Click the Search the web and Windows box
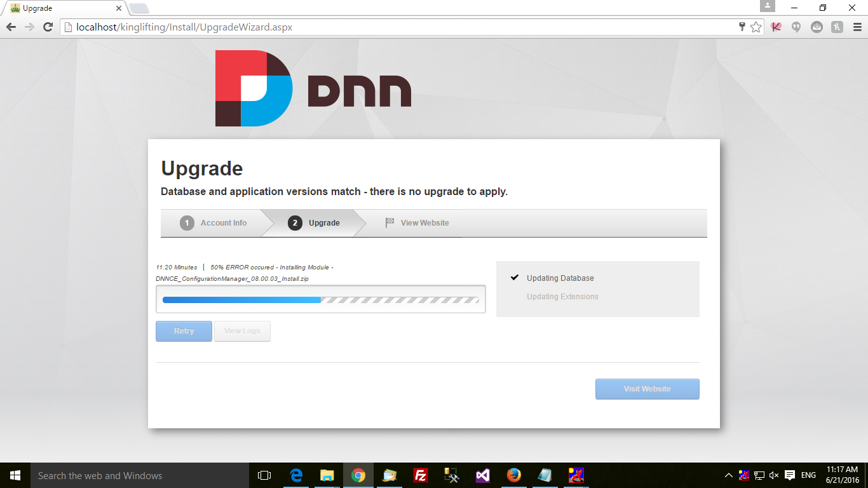868x488 pixels. (x=140, y=475)
